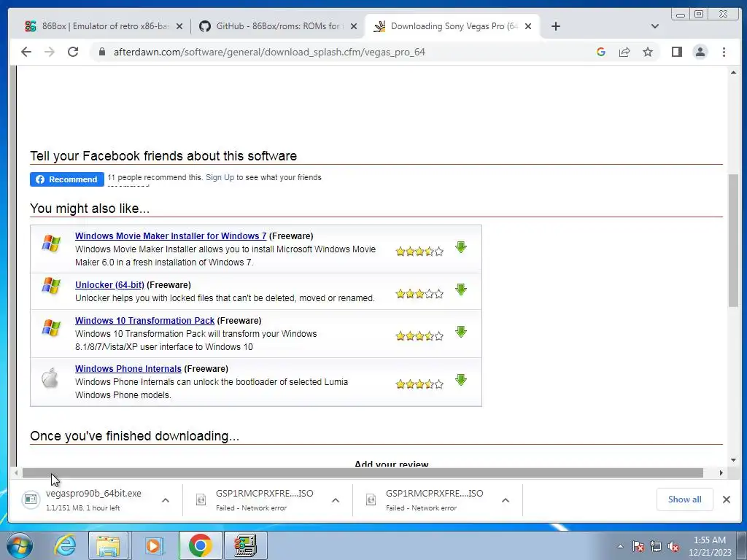Click the Google icon in address bar
Image resolution: width=747 pixels, height=560 pixels.
pos(601,52)
